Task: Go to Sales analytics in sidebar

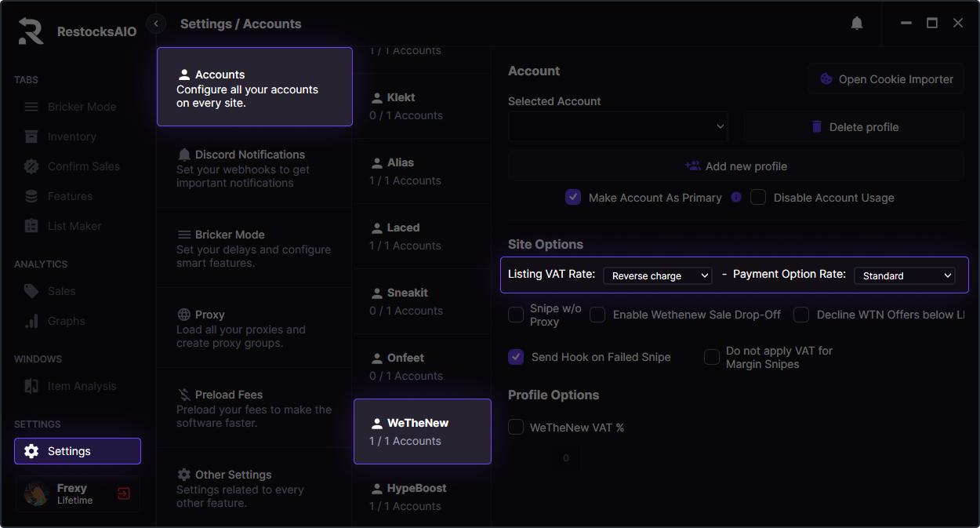Action: pyautogui.click(x=77, y=291)
